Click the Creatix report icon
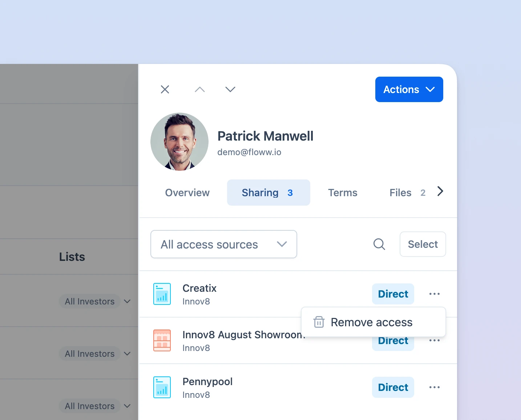Image resolution: width=521 pixels, height=420 pixels. (x=162, y=294)
